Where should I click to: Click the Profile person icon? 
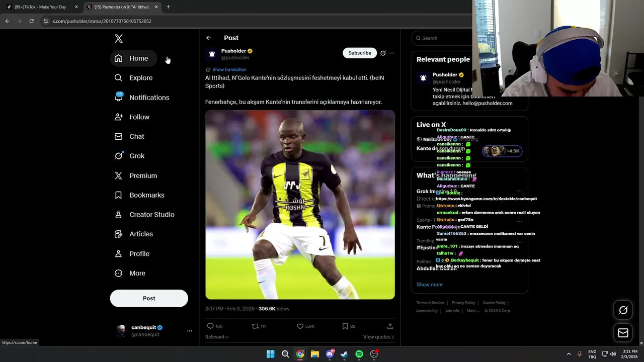[118, 254]
